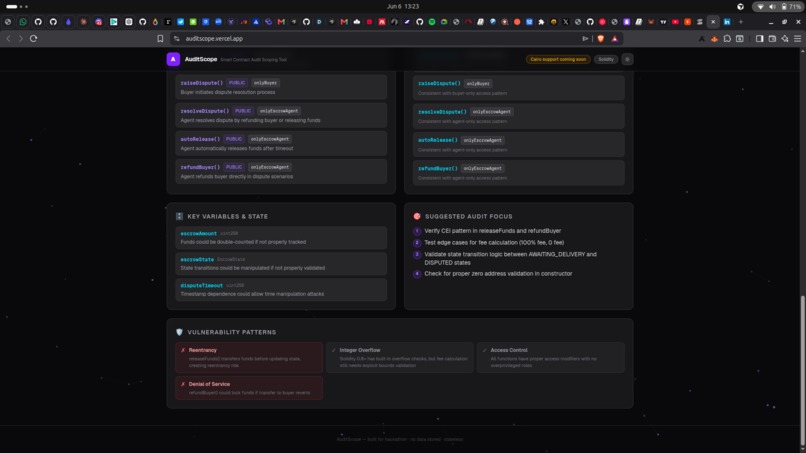
Task: Select the Solidity language button
Action: (606, 59)
